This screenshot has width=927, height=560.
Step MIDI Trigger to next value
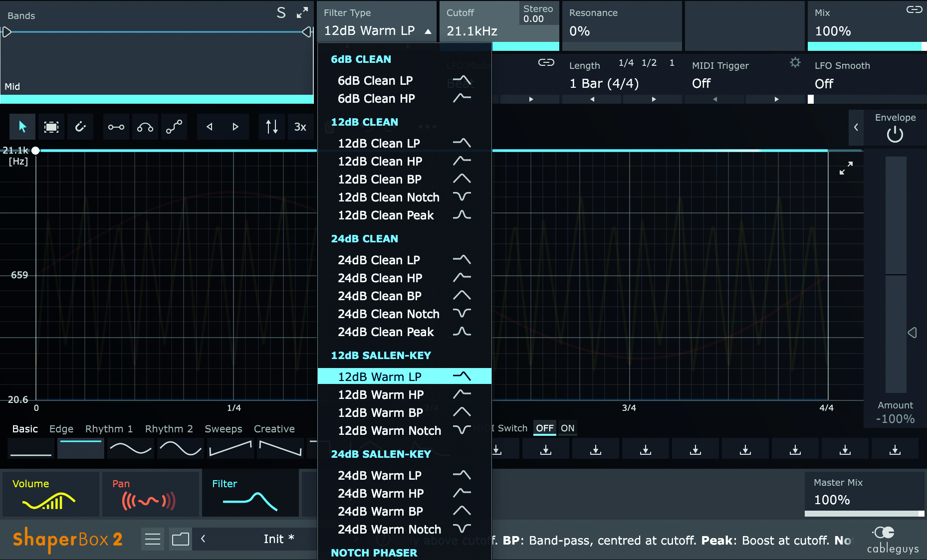[776, 99]
